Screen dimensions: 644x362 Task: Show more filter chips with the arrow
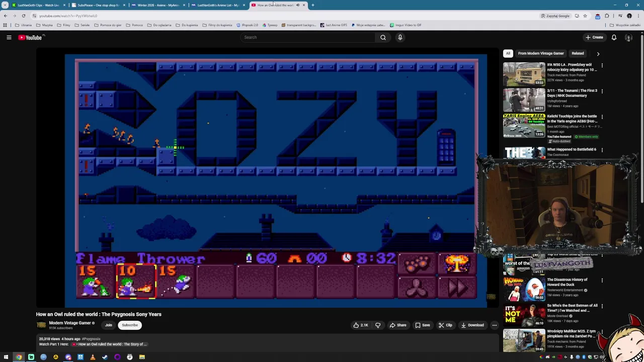(598, 53)
